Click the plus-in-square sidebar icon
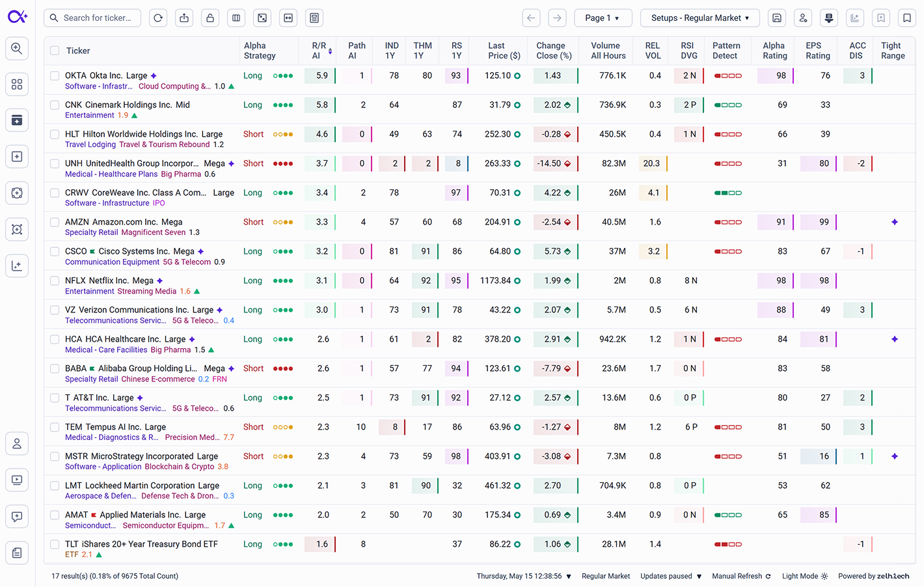 17,157
